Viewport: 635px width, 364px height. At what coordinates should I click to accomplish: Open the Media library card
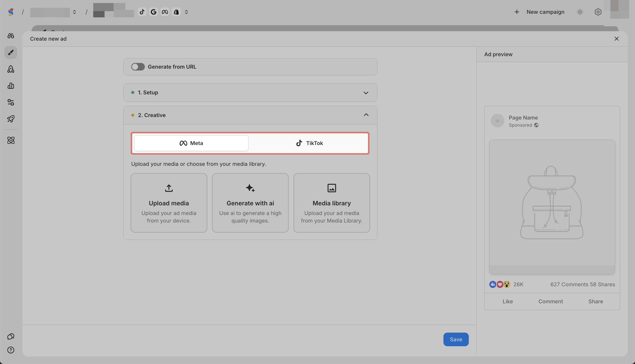pos(331,203)
